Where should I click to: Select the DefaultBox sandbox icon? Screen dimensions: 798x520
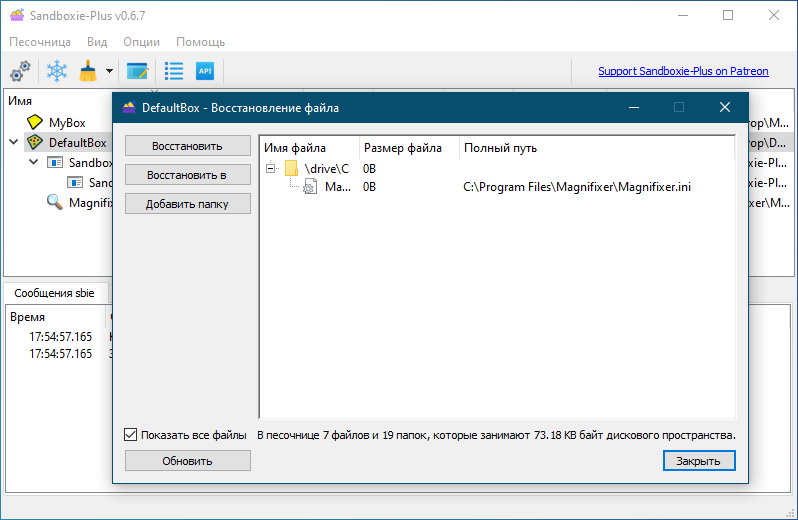(35, 142)
